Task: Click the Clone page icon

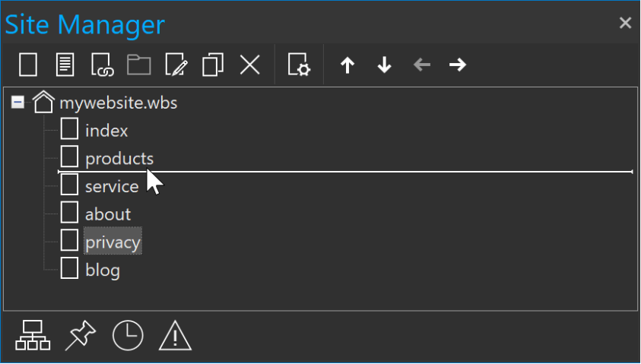Action: [x=213, y=65]
